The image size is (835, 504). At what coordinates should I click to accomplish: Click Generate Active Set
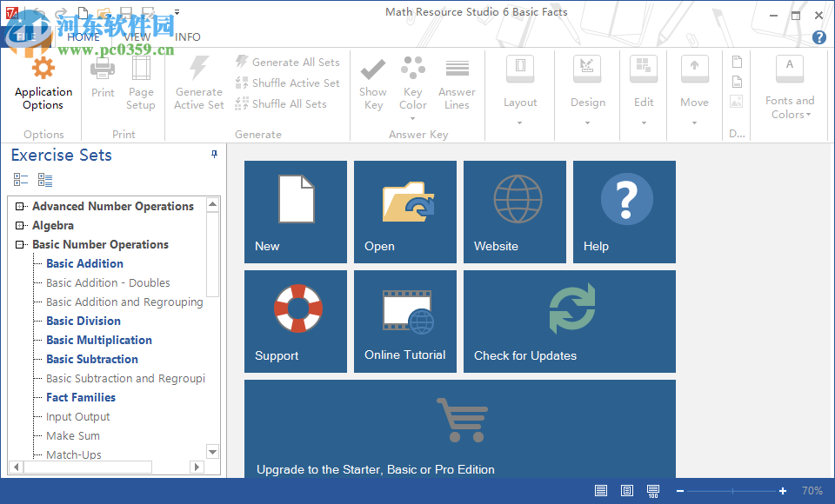[x=198, y=85]
